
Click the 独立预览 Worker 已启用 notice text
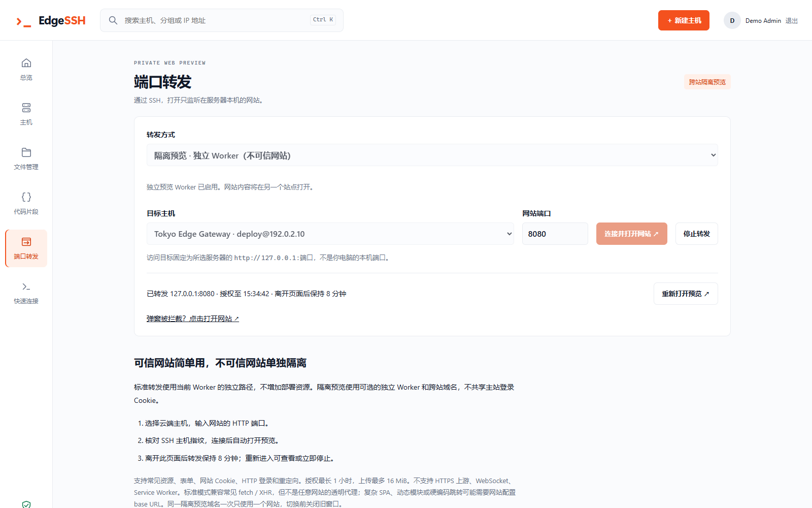[x=231, y=187]
